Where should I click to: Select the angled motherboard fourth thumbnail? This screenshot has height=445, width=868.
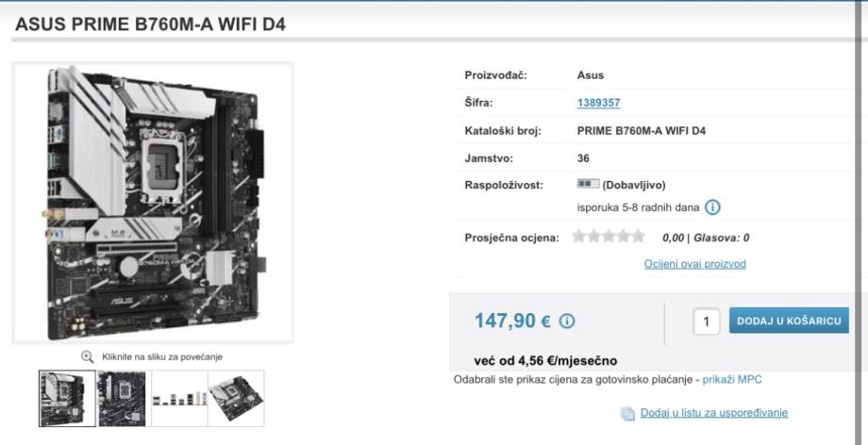coord(237,399)
